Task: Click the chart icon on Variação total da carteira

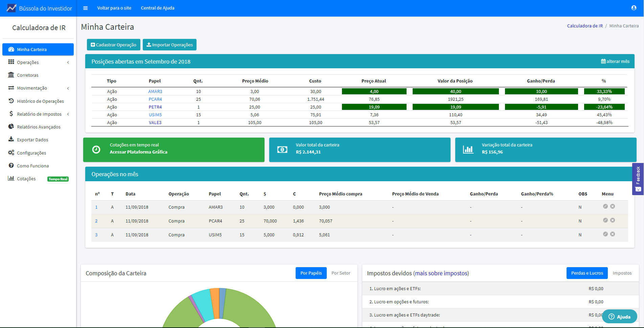Action: click(x=468, y=149)
